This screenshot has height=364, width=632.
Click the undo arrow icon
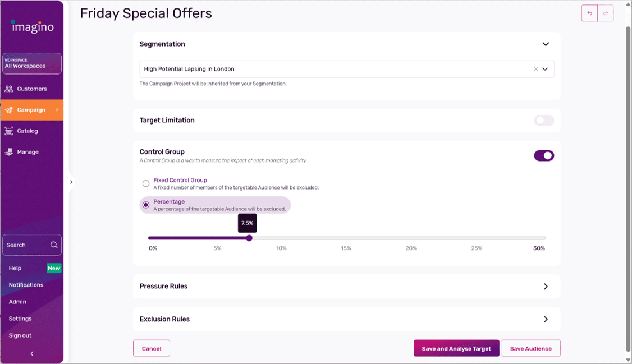pyautogui.click(x=589, y=13)
